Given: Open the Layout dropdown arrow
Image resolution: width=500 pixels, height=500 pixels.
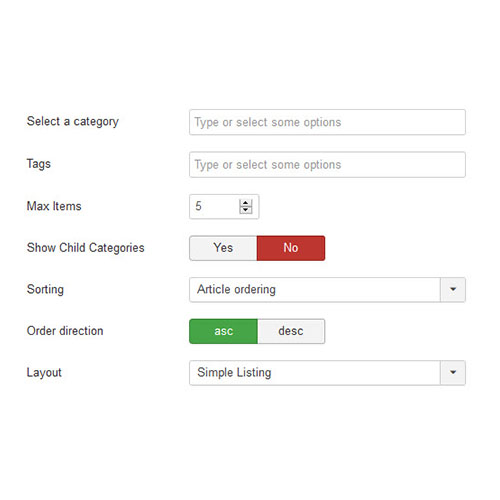Looking at the screenshot, I should (453, 373).
